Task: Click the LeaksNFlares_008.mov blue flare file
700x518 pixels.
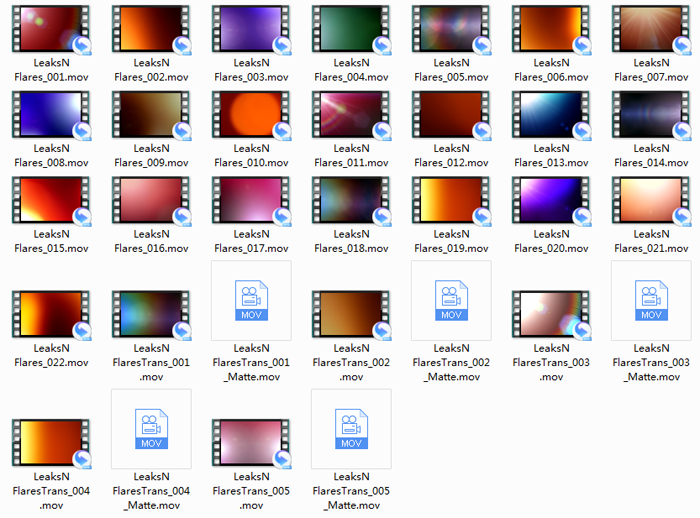Action: pos(50,115)
